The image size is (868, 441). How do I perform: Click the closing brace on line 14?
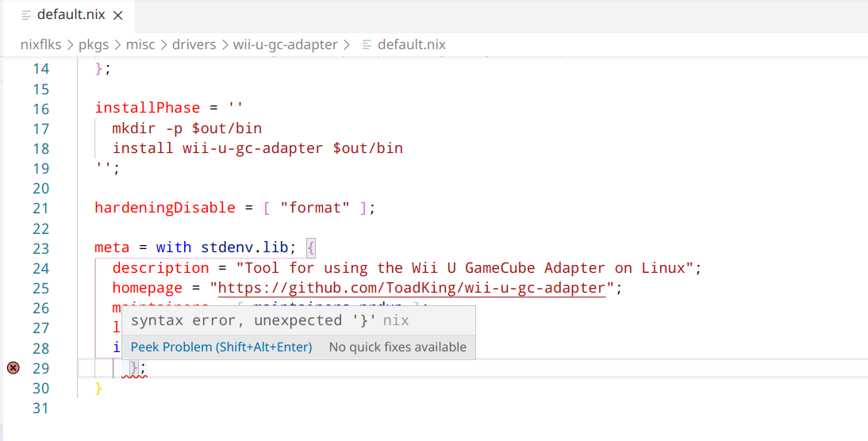tap(98, 69)
